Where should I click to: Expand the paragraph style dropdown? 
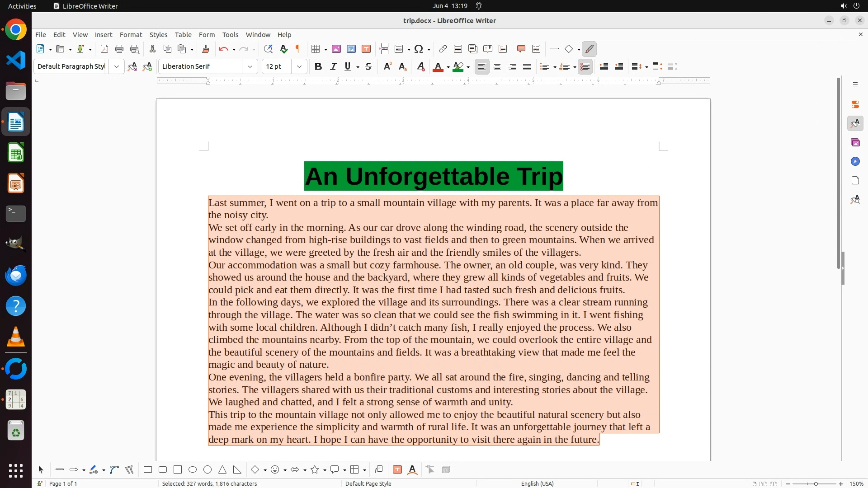coord(116,67)
